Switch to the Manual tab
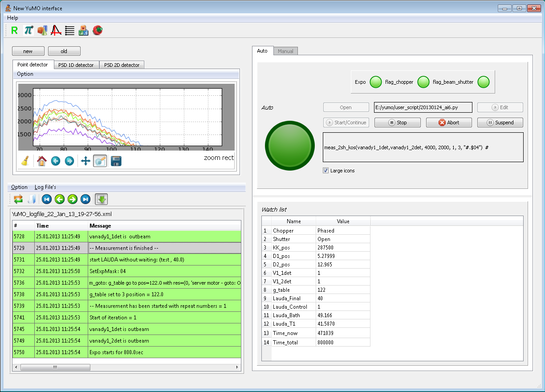 (285, 51)
